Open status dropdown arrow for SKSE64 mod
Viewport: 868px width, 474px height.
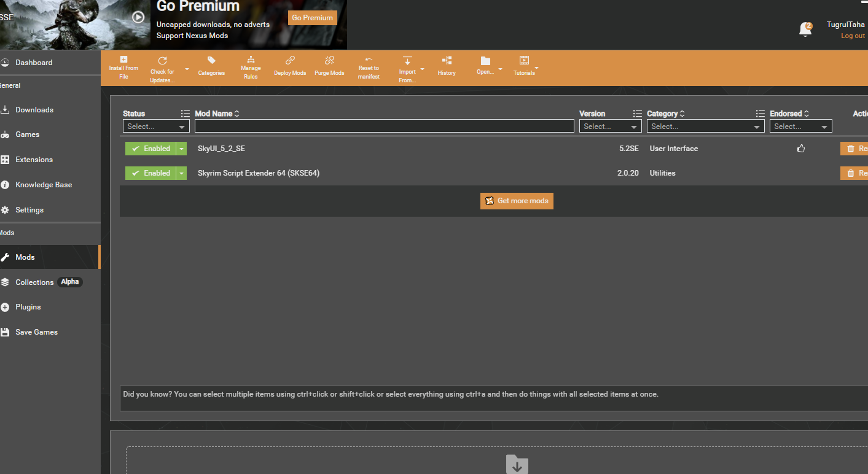(x=181, y=173)
